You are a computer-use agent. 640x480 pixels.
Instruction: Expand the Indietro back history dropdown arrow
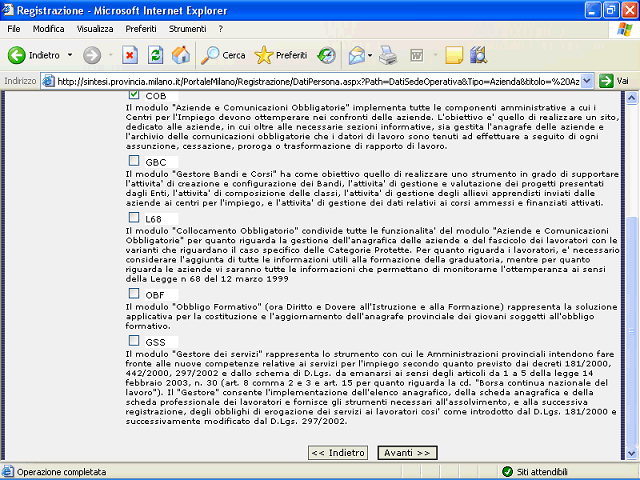tap(70, 55)
